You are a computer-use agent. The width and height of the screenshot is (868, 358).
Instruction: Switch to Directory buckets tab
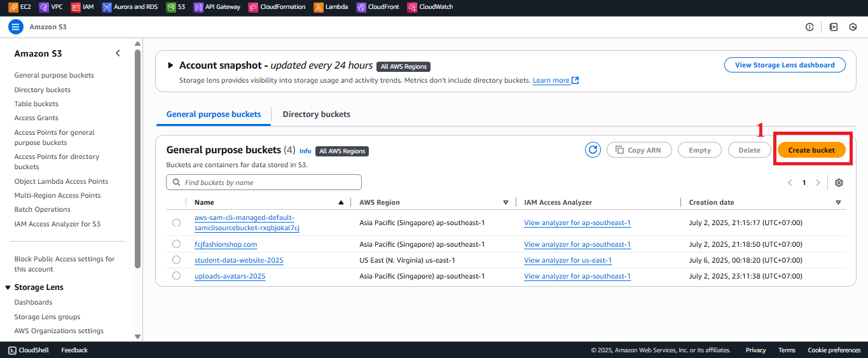pyautogui.click(x=316, y=114)
